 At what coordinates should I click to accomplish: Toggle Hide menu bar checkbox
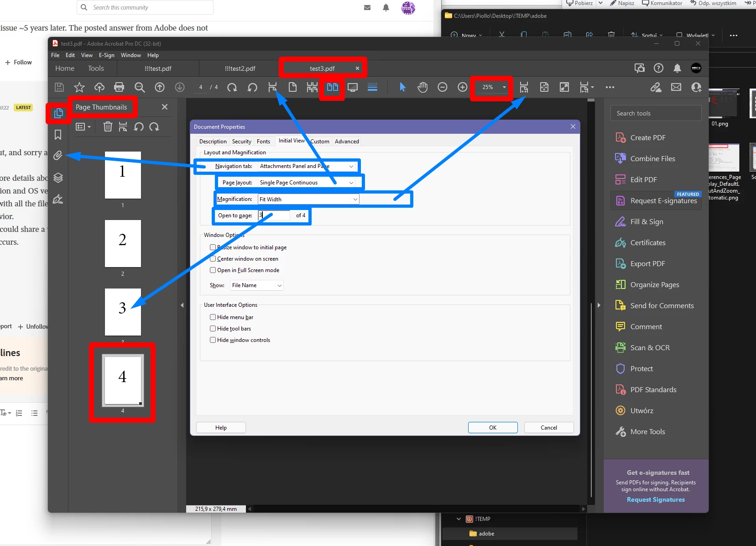213,317
